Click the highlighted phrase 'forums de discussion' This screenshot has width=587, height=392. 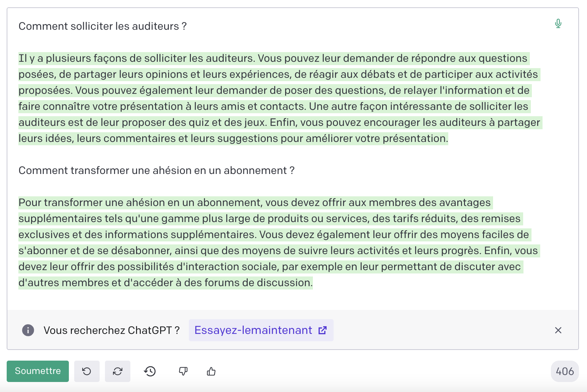[x=259, y=282]
